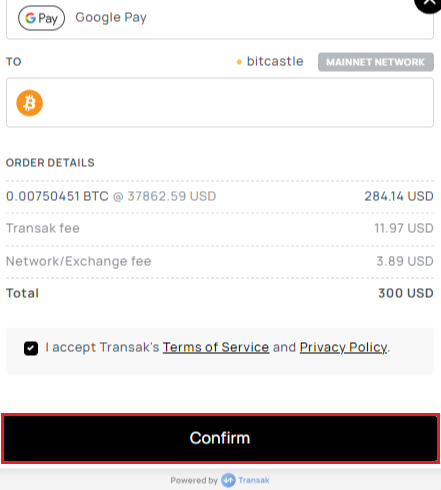This screenshot has width=441, height=490.
Task: Click the orange dot beside bitcastle
Action: coord(239,62)
